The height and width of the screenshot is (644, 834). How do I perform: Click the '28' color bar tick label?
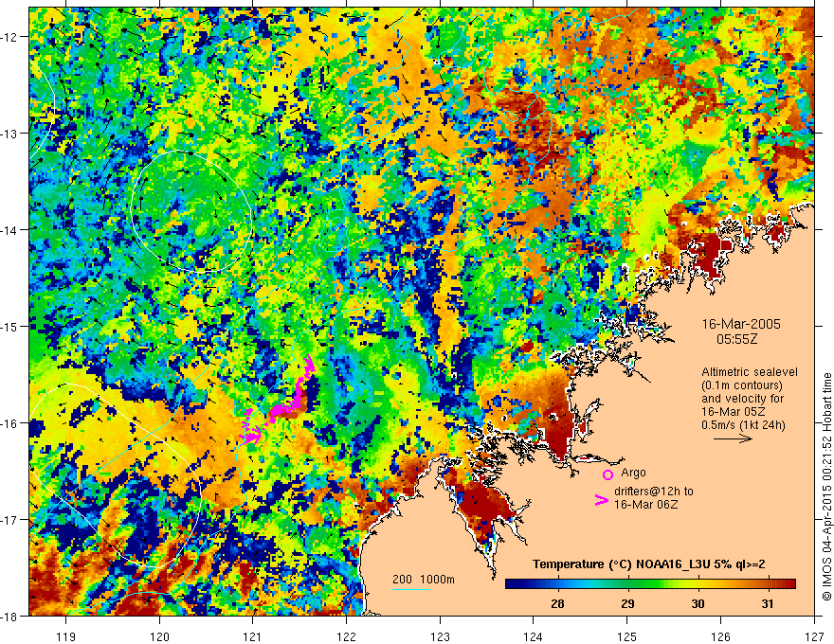tap(557, 603)
